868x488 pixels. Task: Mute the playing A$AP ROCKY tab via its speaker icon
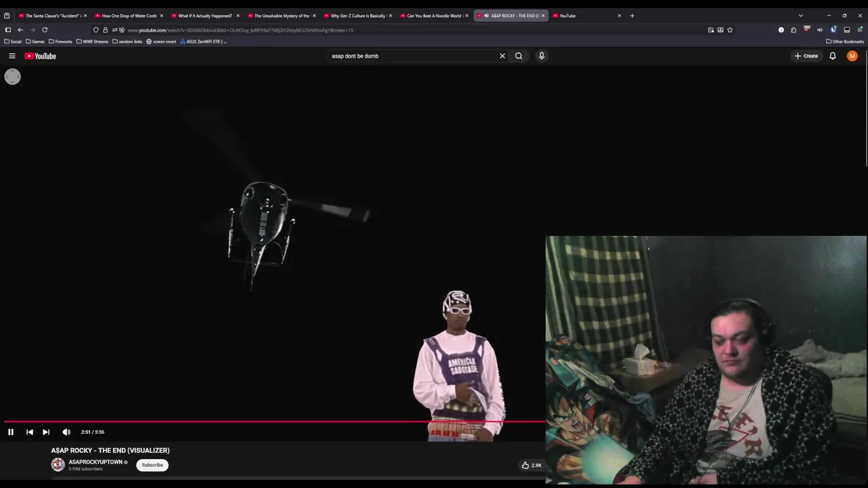[x=486, y=16]
